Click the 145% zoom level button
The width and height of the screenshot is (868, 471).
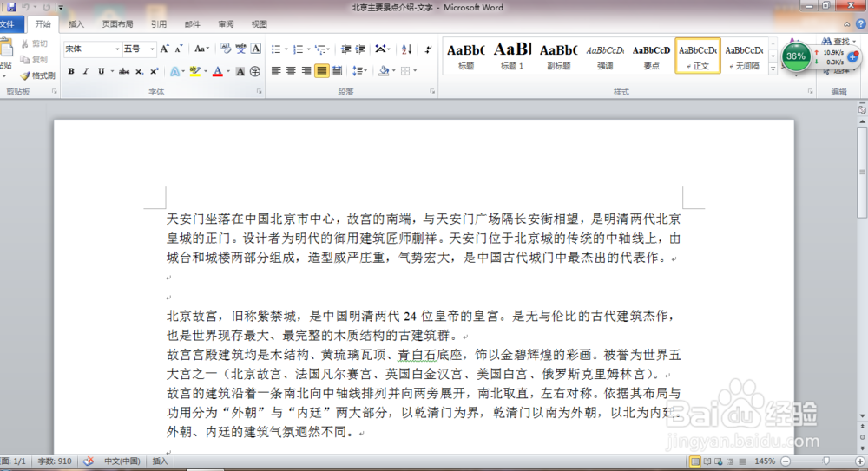pyautogui.click(x=765, y=461)
